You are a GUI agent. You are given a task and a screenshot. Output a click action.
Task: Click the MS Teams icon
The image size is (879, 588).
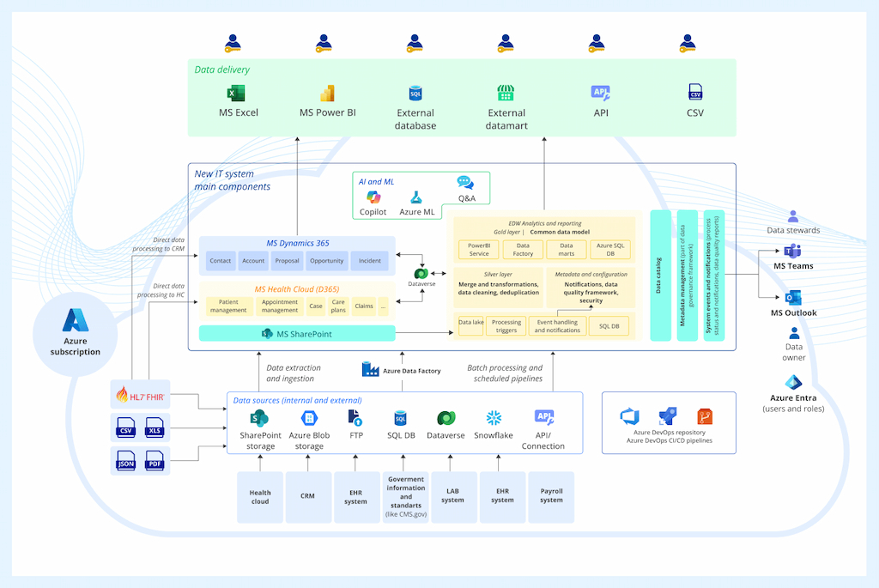tap(792, 252)
